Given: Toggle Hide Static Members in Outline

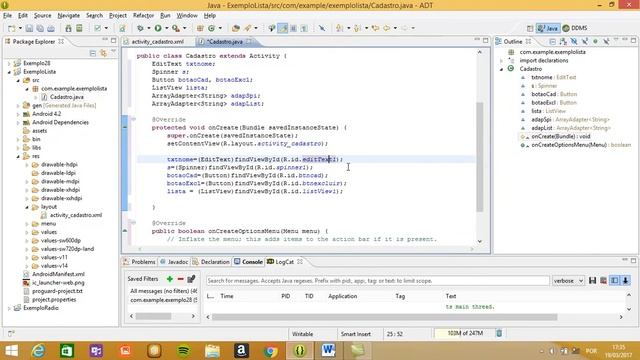Looking at the screenshot, I should pos(584,41).
